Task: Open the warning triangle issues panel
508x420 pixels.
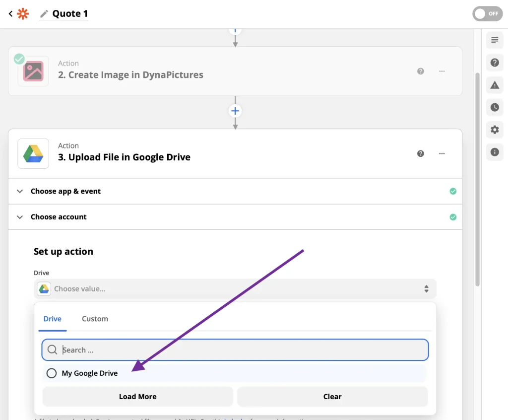Action: [495, 85]
